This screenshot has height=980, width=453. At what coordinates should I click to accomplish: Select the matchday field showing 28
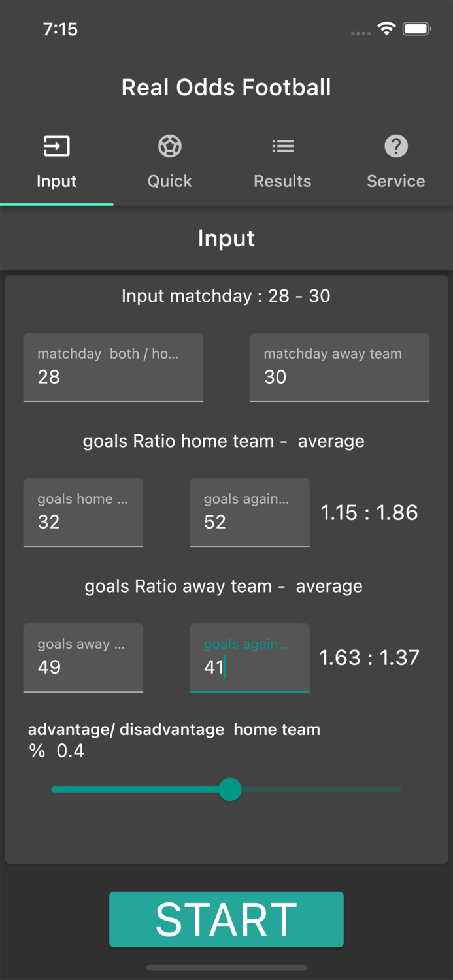pyautogui.click(x=112, y=368)
